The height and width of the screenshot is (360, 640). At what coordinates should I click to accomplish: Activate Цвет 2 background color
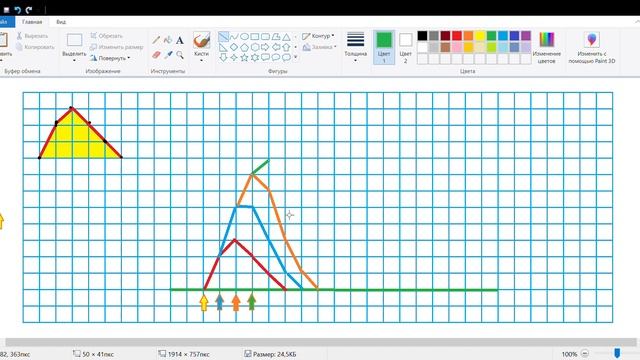(x=405, y=48)
